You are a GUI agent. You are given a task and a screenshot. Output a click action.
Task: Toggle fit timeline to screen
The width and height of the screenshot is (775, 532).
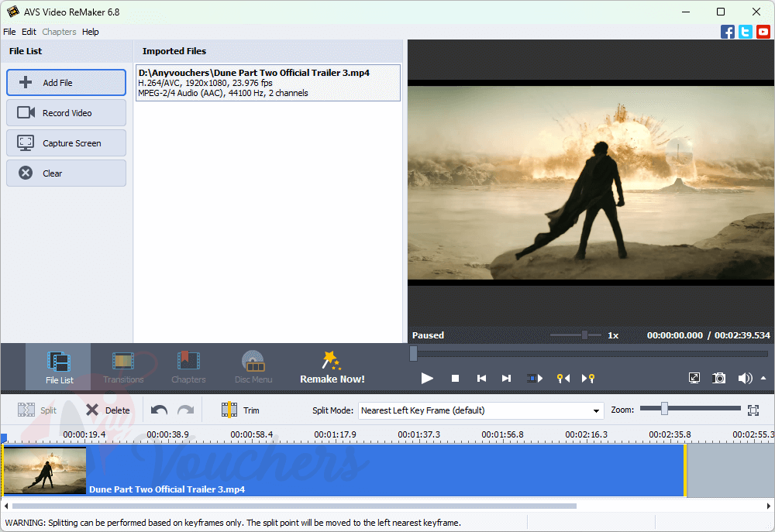pos(753,409)
